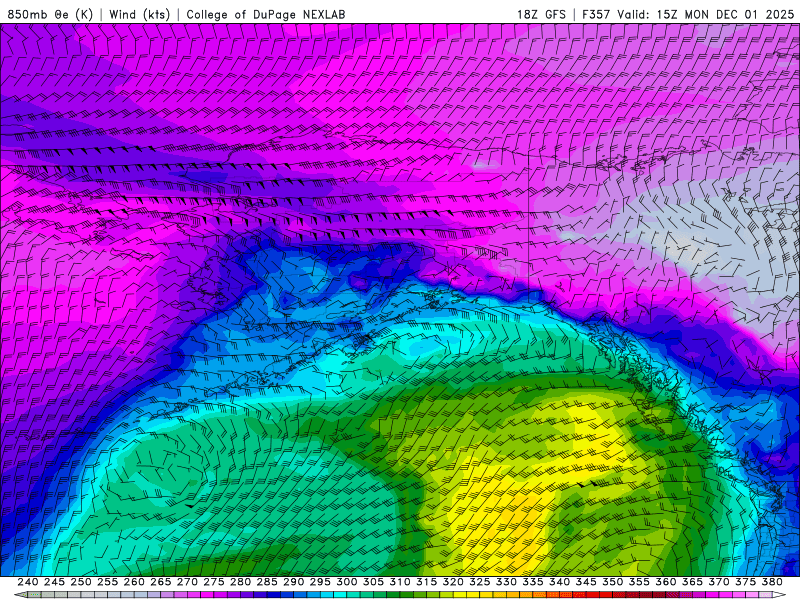Click the 265 legend value
This screenshot has height=600, width=800.
coord(160,582)
